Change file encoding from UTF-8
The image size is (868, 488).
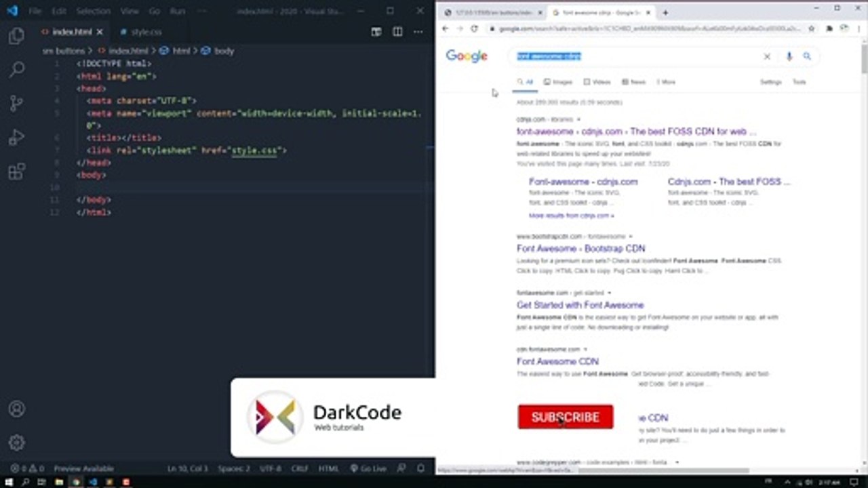tap(271, 468)
